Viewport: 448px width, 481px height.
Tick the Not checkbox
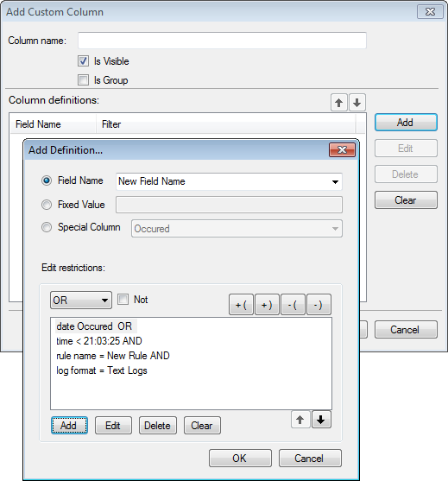123,300
